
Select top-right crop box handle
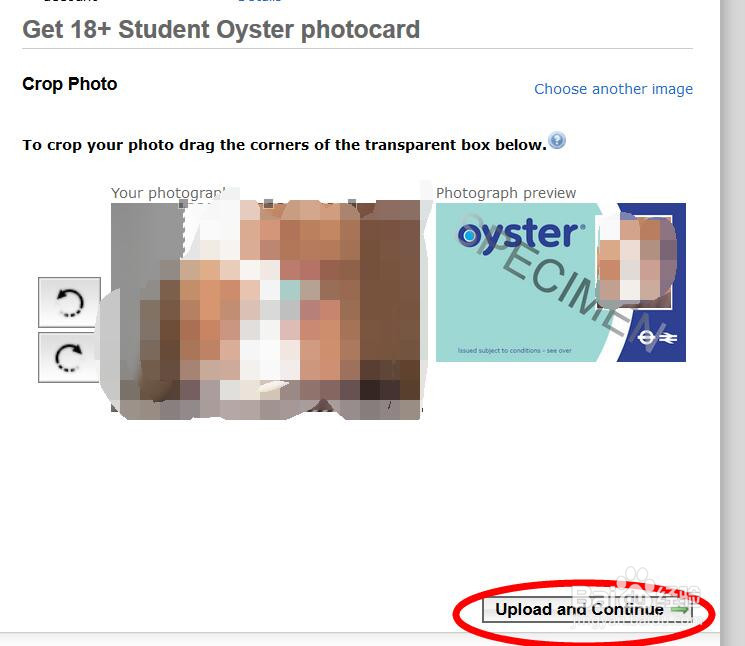(x=352, y=203)
